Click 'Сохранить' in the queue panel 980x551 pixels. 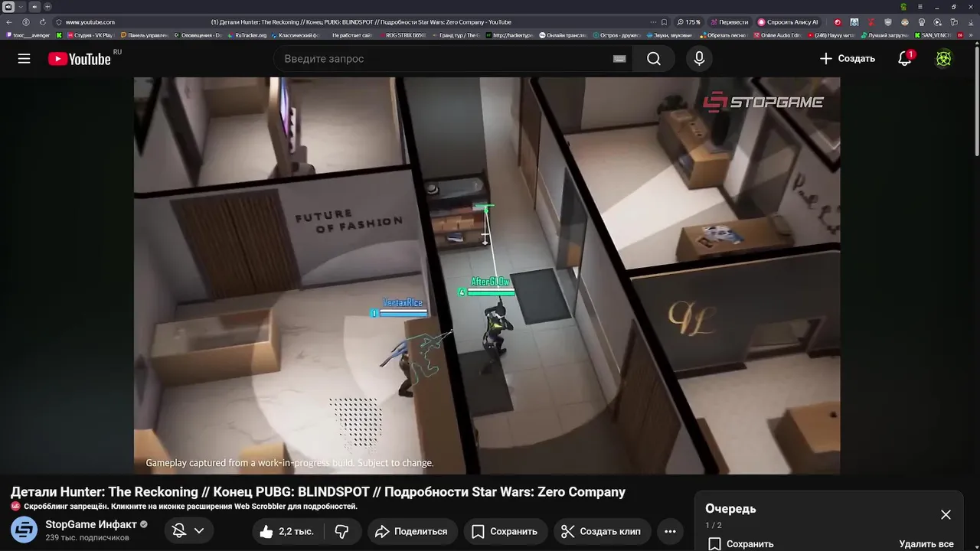[741, 544]
